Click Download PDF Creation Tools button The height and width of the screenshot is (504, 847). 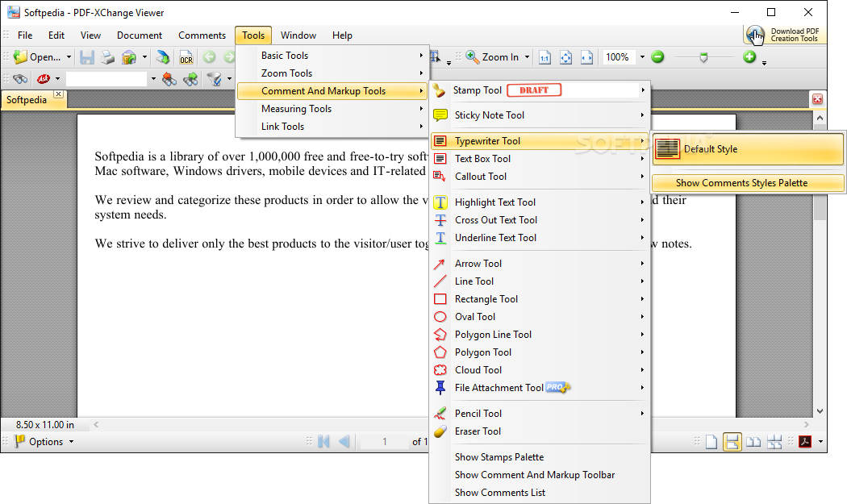pos(783,35)
